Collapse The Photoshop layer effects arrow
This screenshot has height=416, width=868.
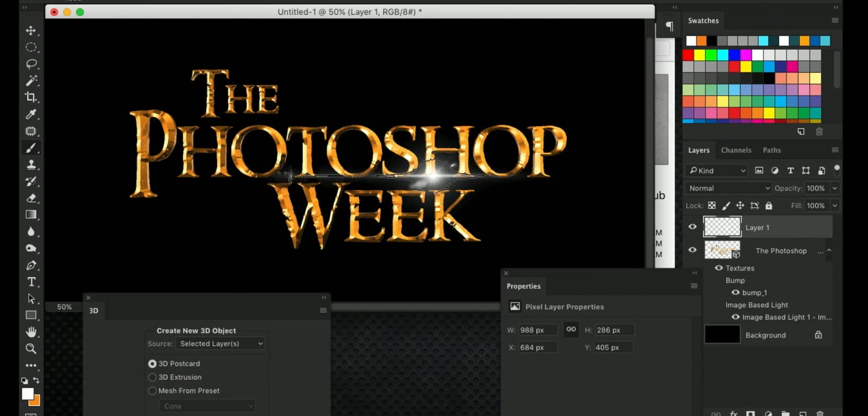(829, 251)
